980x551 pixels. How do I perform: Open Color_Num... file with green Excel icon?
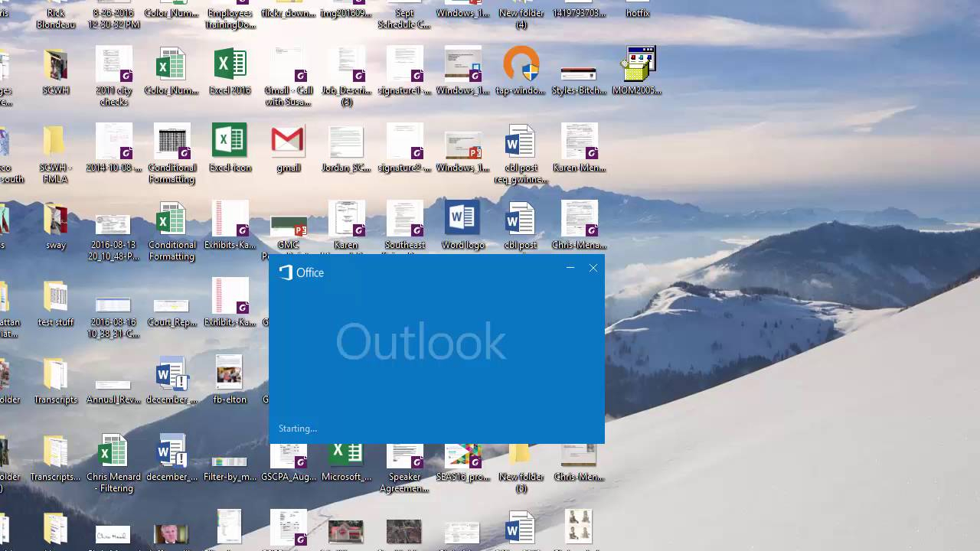tap(171, 64)
